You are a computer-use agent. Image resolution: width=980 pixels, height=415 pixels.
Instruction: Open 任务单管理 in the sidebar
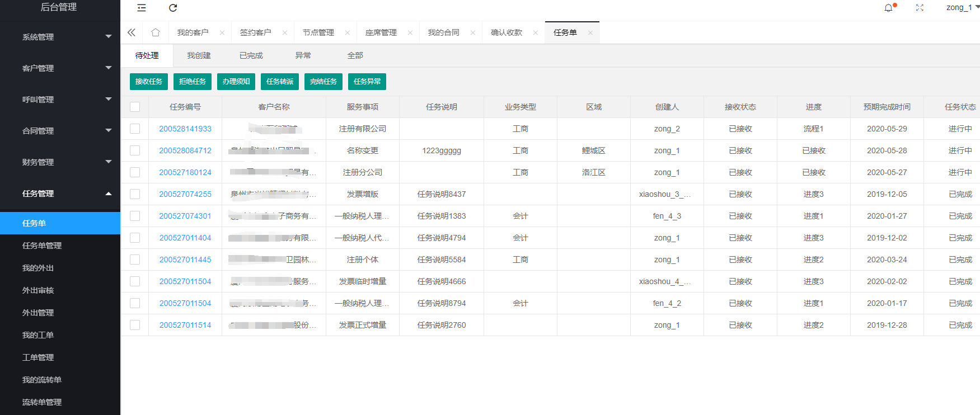60,246
